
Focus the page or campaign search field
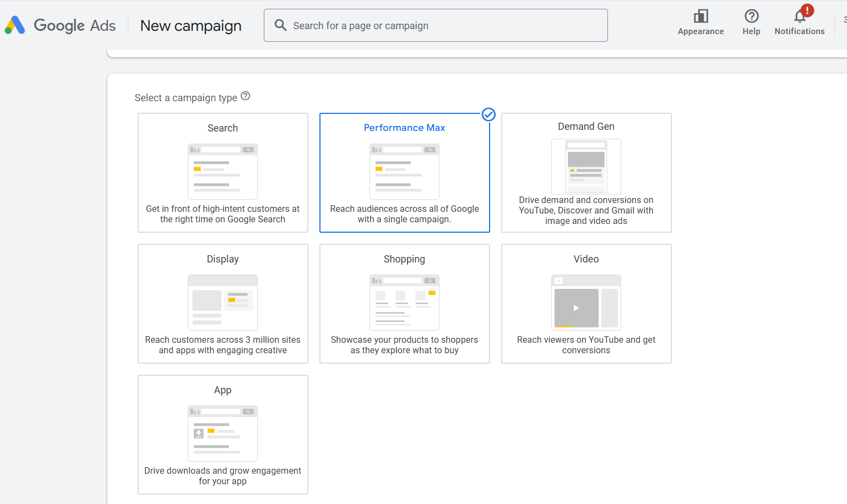(436, 25)
